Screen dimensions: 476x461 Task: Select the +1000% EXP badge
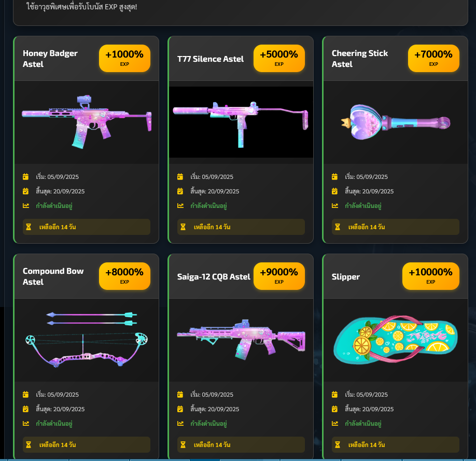point(124,58)
